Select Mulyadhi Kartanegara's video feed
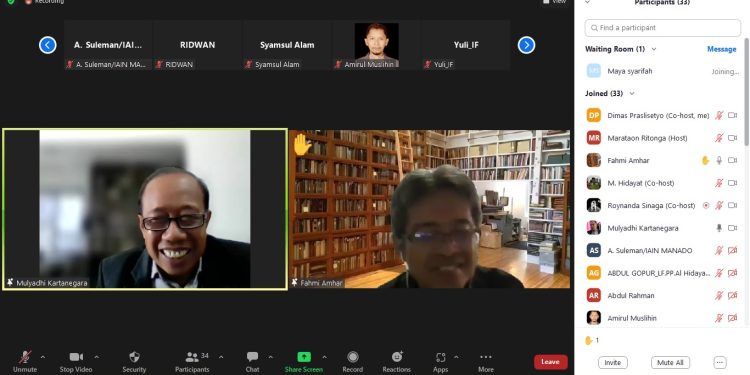The width and height of the screenshot is (750, 375). (145, 209)
